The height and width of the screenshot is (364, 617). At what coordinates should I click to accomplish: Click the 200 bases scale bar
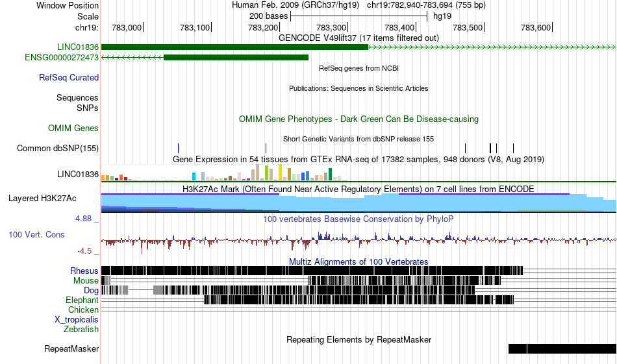point(359,16)
